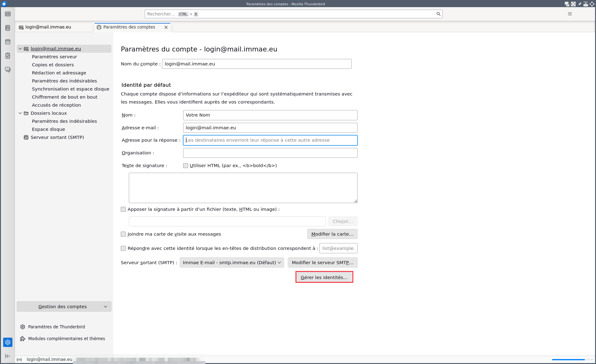596x364 pixels.
Task: Click the progress bar in status bar
Action: [x=573, y=360]
